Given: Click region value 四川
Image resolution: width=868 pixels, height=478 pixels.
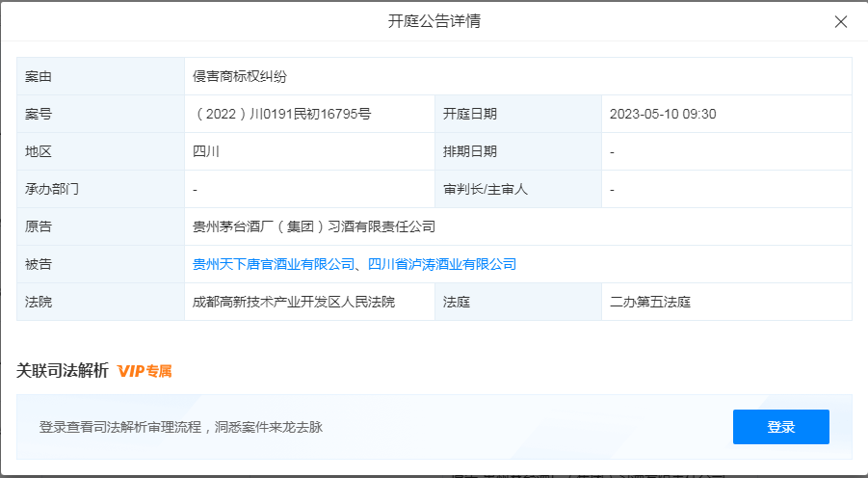Looking at the screenshot, I should [206, 151].
